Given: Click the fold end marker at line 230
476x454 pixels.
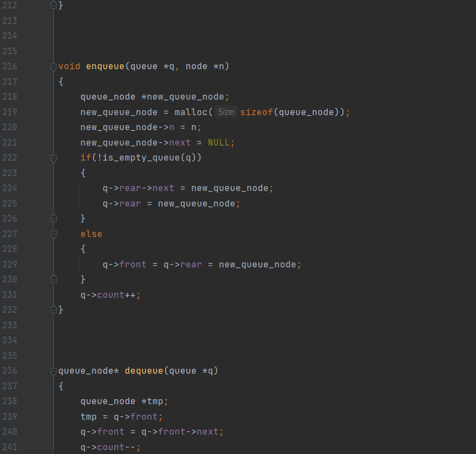Looking at the screenshot, I should point(53,279).
